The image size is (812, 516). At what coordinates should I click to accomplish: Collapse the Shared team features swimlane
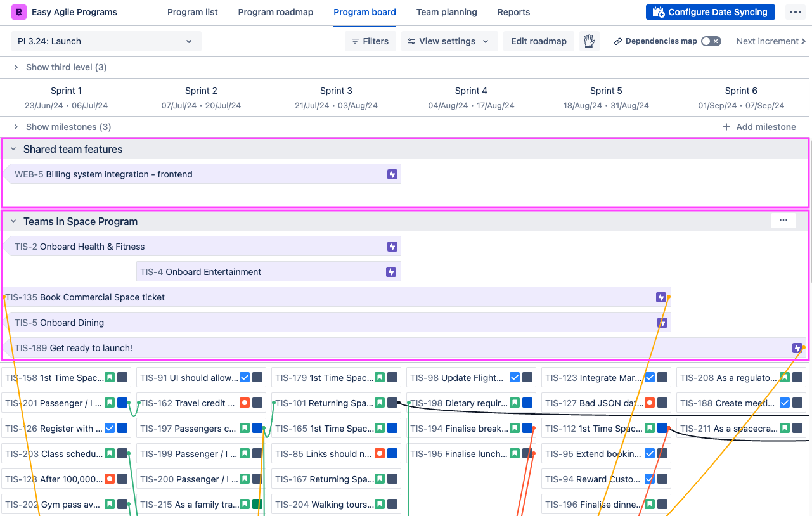13,150
